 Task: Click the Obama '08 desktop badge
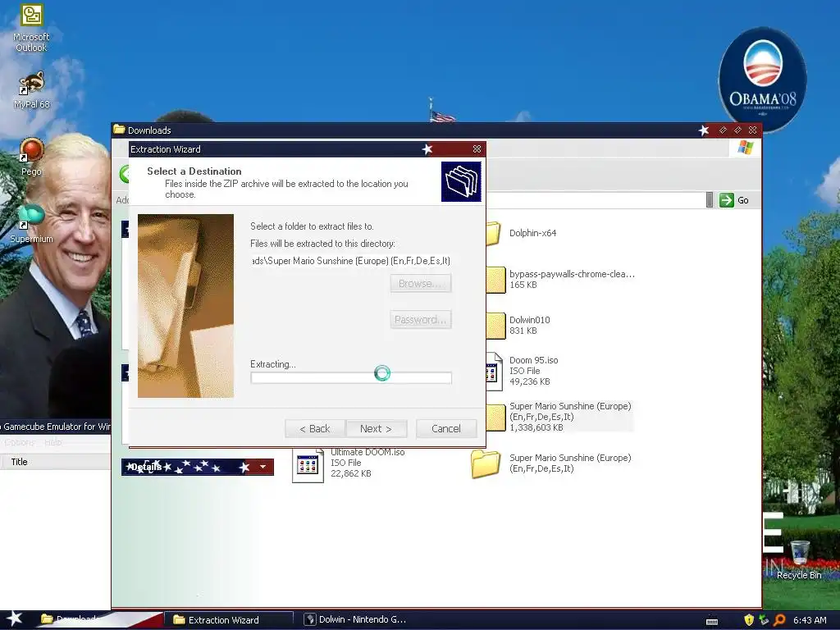pyautogui.click(x=763, y=80)
